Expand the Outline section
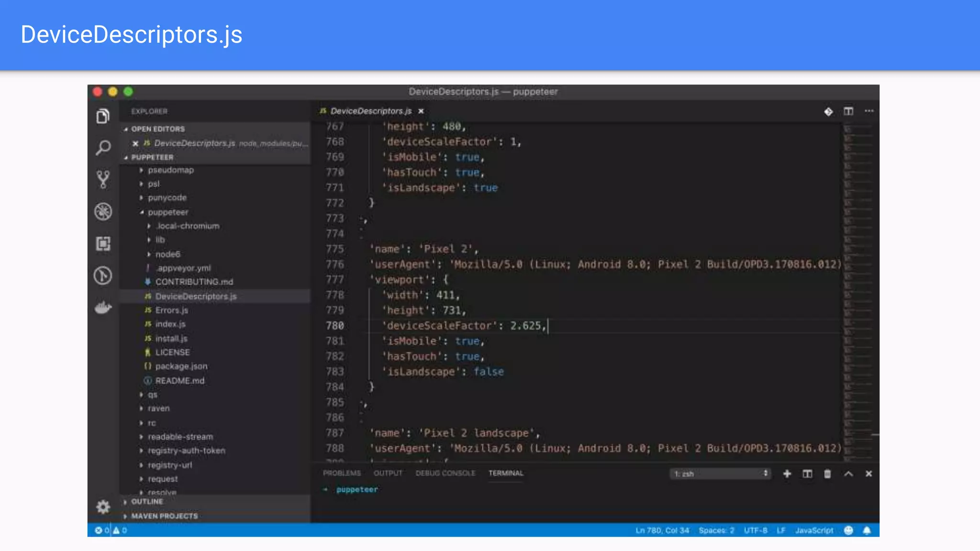 click(147, 502)
